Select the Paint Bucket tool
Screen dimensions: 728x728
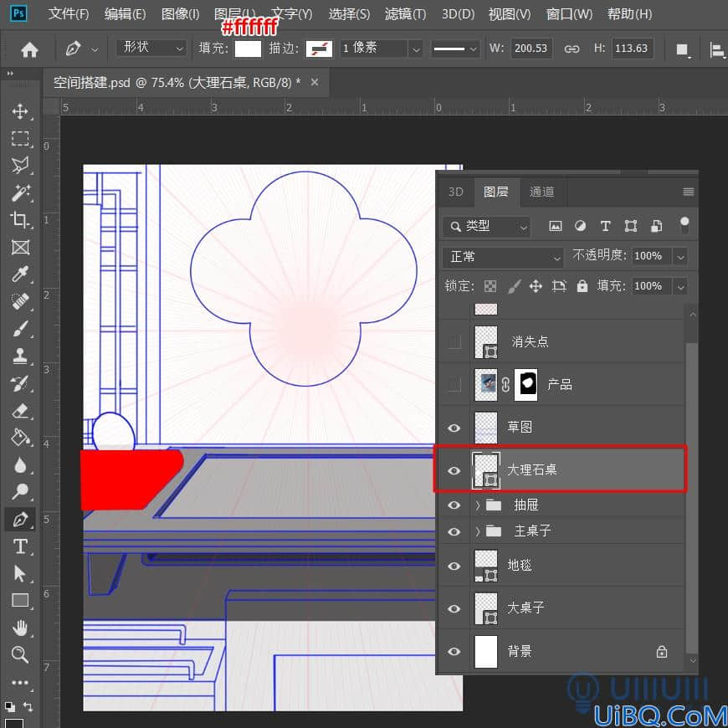click(20, 438)
